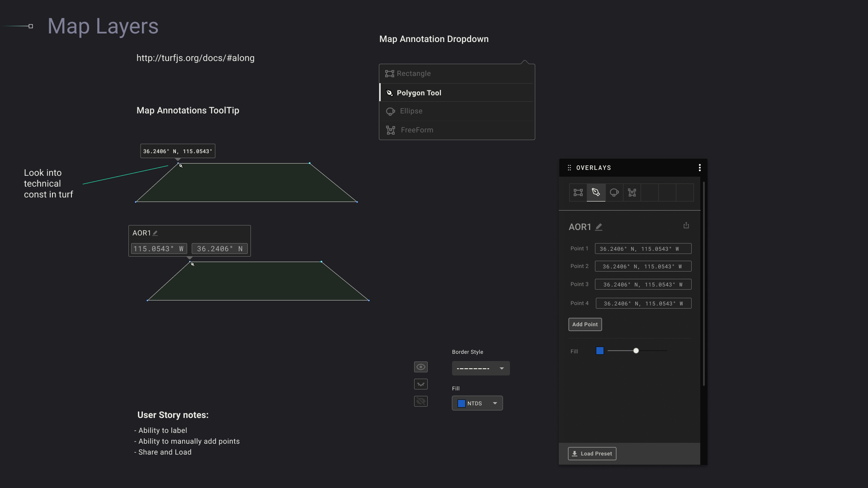Select the Polygon pen tool in Overlays

[596, 192]
